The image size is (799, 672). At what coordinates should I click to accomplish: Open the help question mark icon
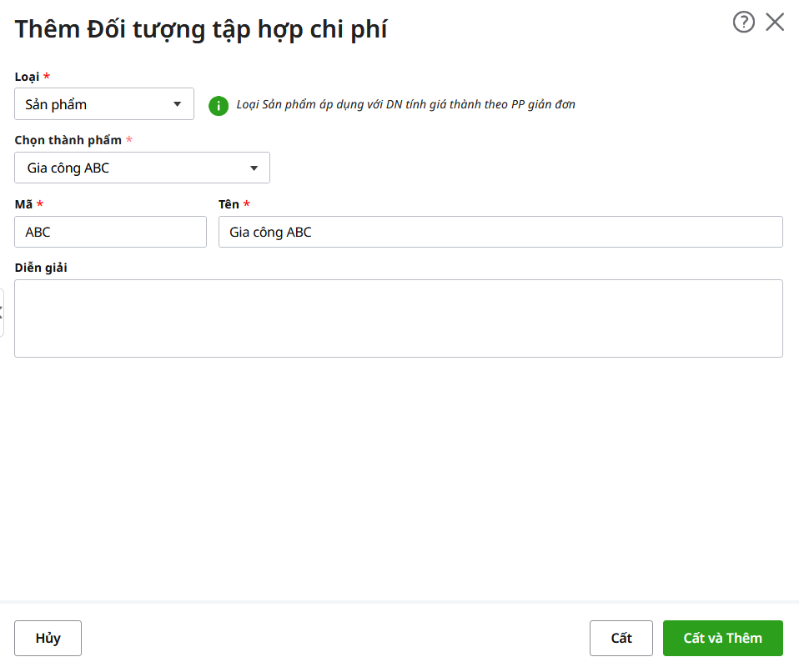coord(743,23)
